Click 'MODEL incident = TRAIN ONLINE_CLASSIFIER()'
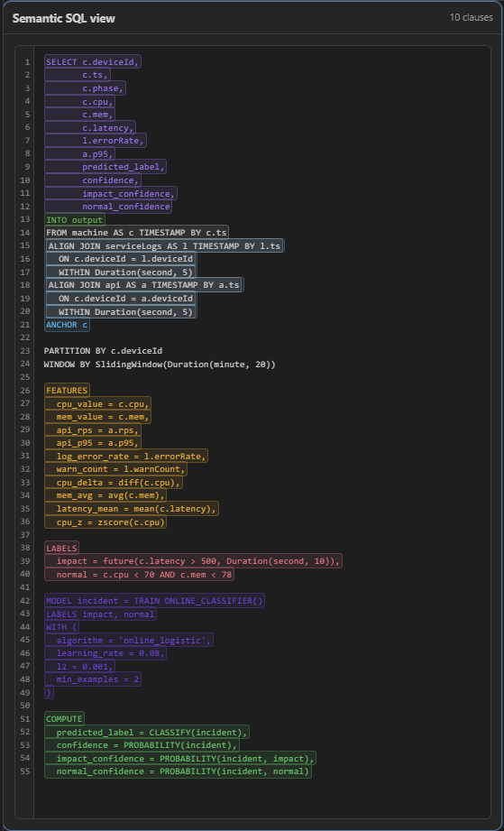The image size is (504, 831). [154, 600]
